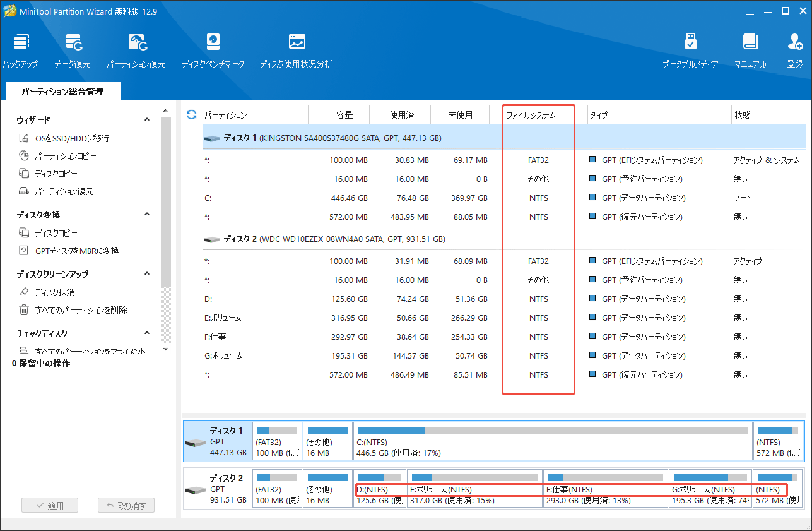Select Disk 1 (FAT32) 100 MB block
Screen dimensions: 812x531
276,441
